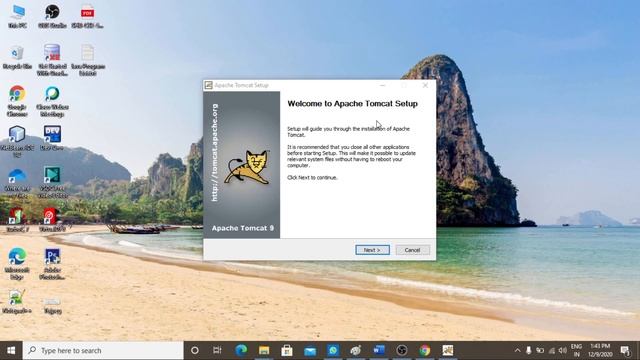Switch to OBS Studio on the taskbar
This screenshot has height=360, width=640.
coord(402,350)
